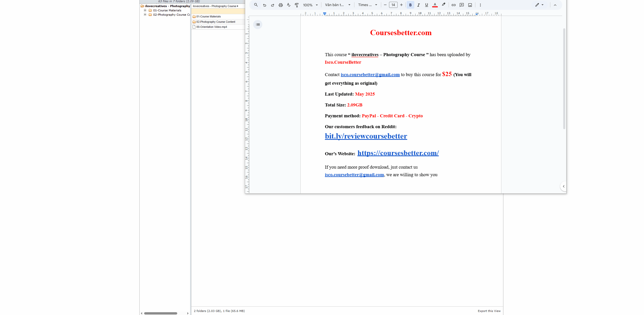Click the undo arrow icon
Screen dimensions: 644x315
pos(264,5)
